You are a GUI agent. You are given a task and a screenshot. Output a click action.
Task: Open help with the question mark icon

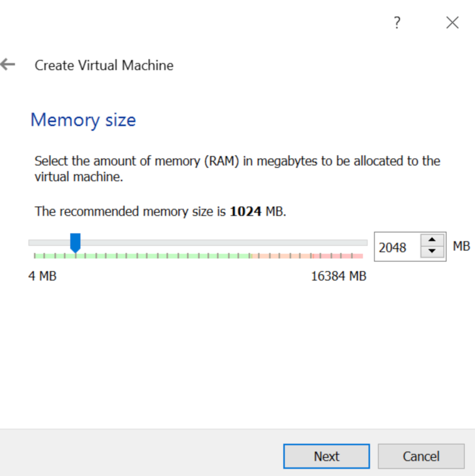(x=397, y=22)
